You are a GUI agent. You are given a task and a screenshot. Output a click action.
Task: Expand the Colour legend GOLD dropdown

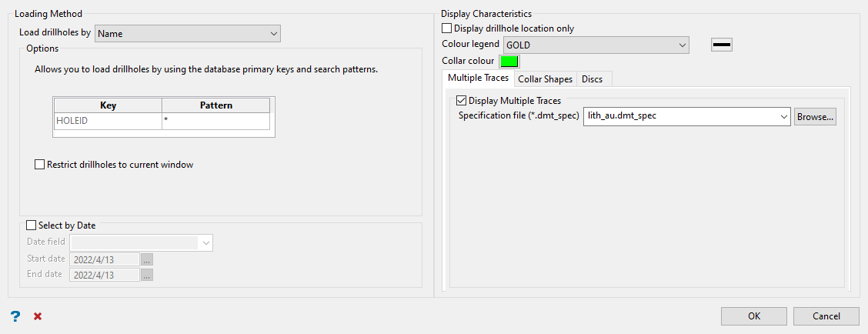596,45
